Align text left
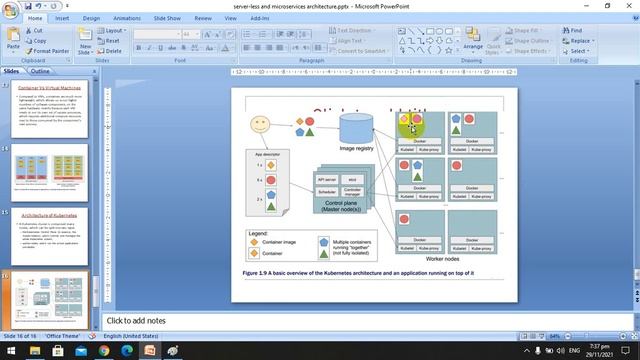Viewport: 640px width, 360px height. pyautogui.click(x=247, y=48)
